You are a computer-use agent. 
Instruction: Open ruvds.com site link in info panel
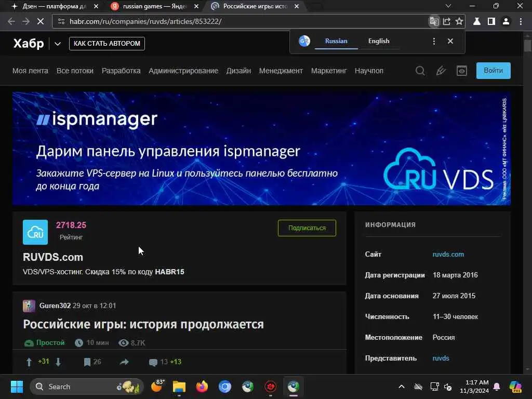click(448, 254)
